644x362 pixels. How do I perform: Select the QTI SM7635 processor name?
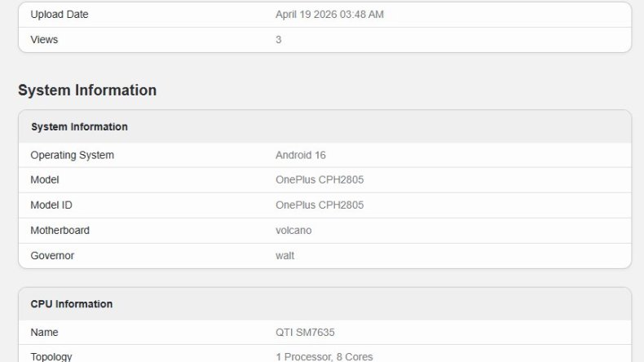(x=305, y=333)
